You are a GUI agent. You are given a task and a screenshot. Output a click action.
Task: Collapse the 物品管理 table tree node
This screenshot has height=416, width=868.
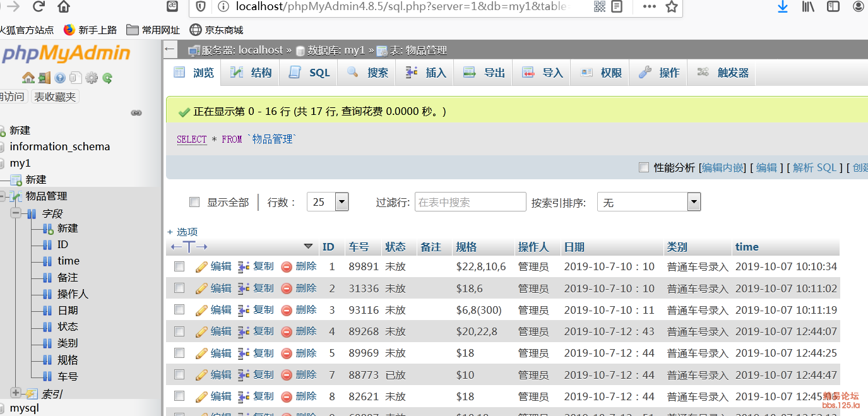point(3,196)
